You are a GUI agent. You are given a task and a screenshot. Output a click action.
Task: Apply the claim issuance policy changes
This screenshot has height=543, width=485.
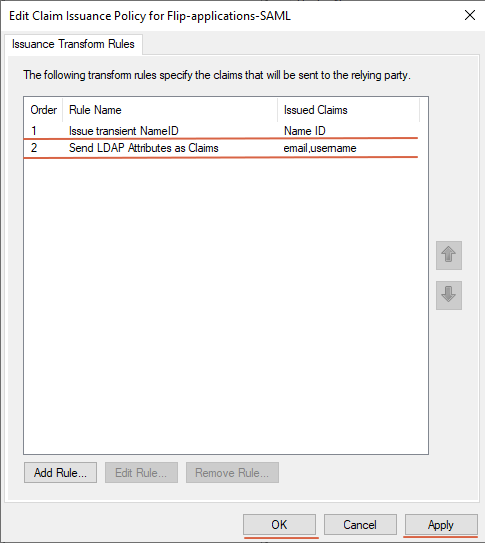[x=441, y=525]
